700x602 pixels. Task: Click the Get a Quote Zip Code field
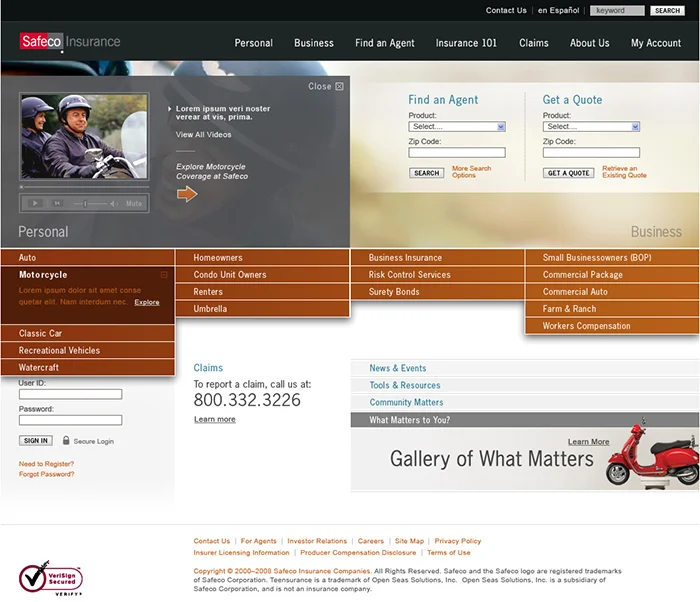tap(591, 153)
